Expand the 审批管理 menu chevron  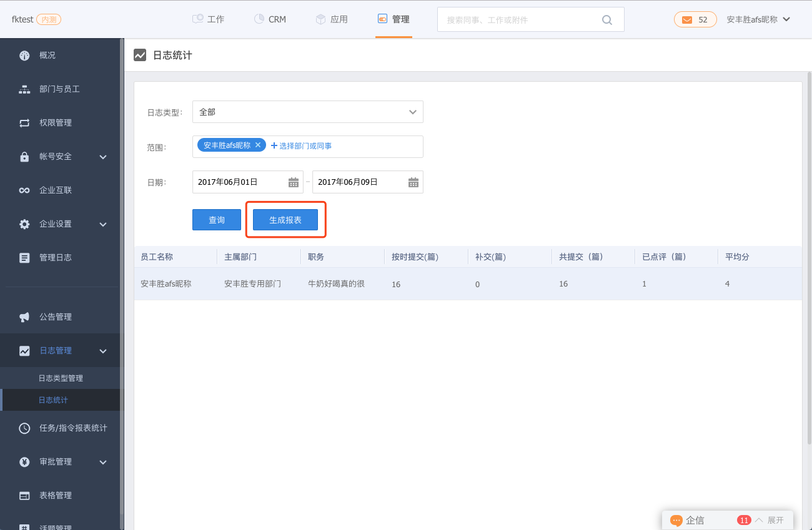104,462
